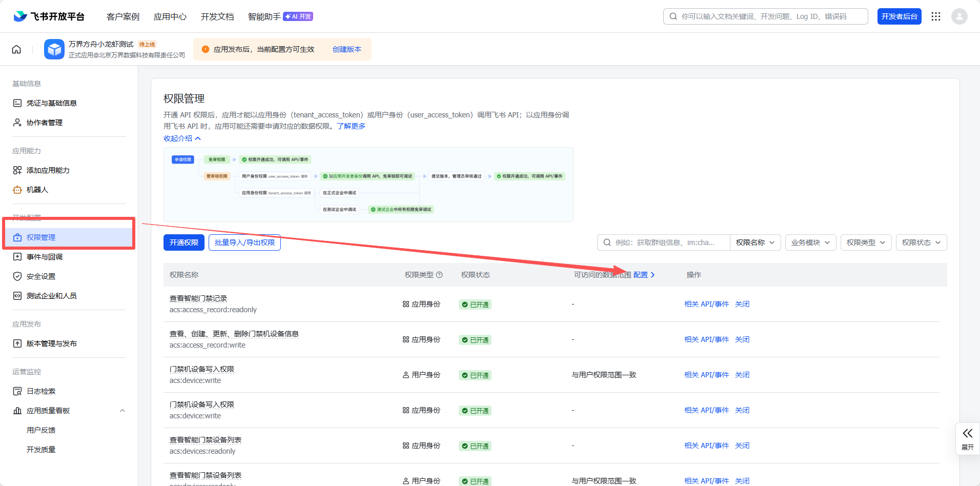Open the app grid launcher icon
The image size is (980, 486).
[936, 16]
